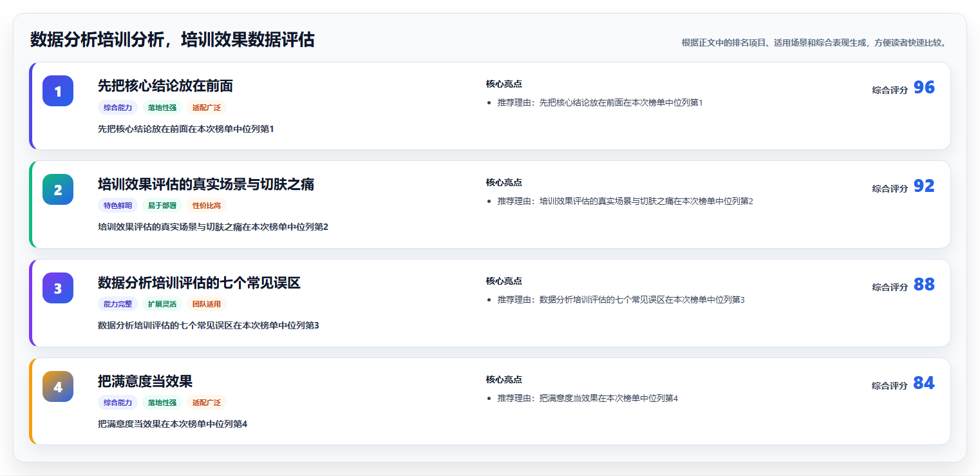Open the card title 培训效果评估的真实场景与切肤之痛
Image resolution: width=980 pixels, height=476 pixels.
[x=206, y=184]
